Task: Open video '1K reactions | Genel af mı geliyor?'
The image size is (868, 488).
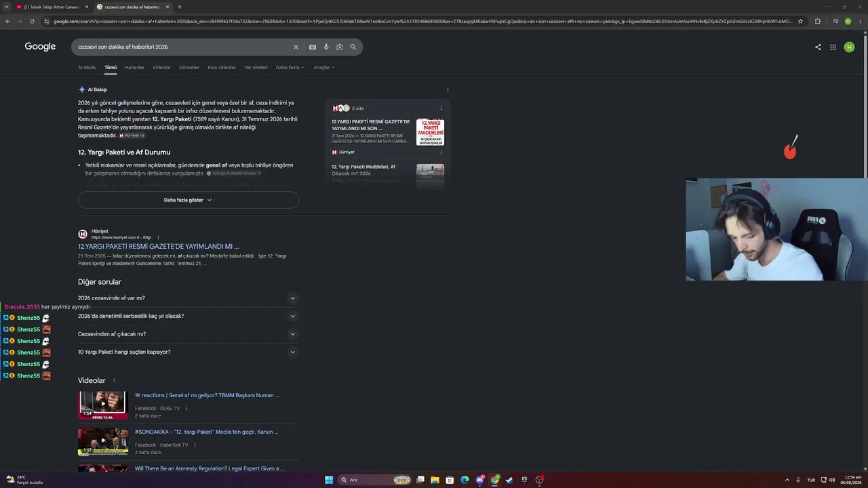Action: 207,395
